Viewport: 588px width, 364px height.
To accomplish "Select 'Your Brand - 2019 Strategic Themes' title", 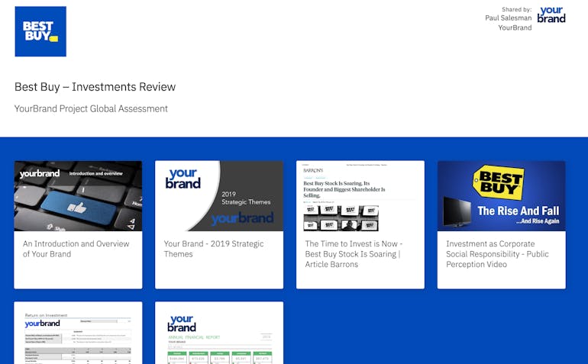I will 214,249.
